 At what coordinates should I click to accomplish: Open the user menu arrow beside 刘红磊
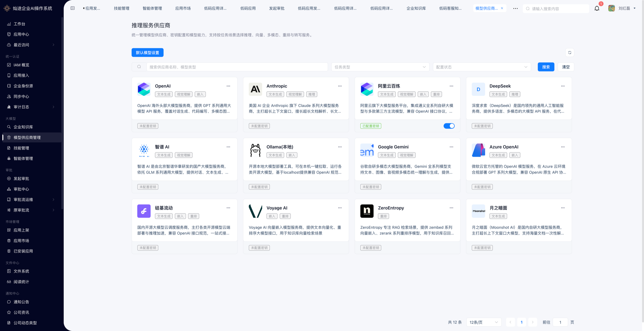pyautogui.click(x=635, y=8)
